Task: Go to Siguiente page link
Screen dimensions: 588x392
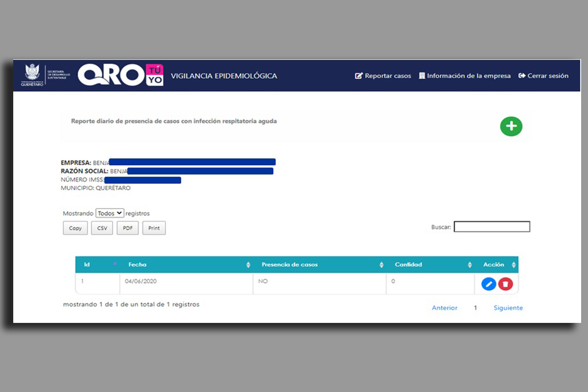Action: [508, 308]
